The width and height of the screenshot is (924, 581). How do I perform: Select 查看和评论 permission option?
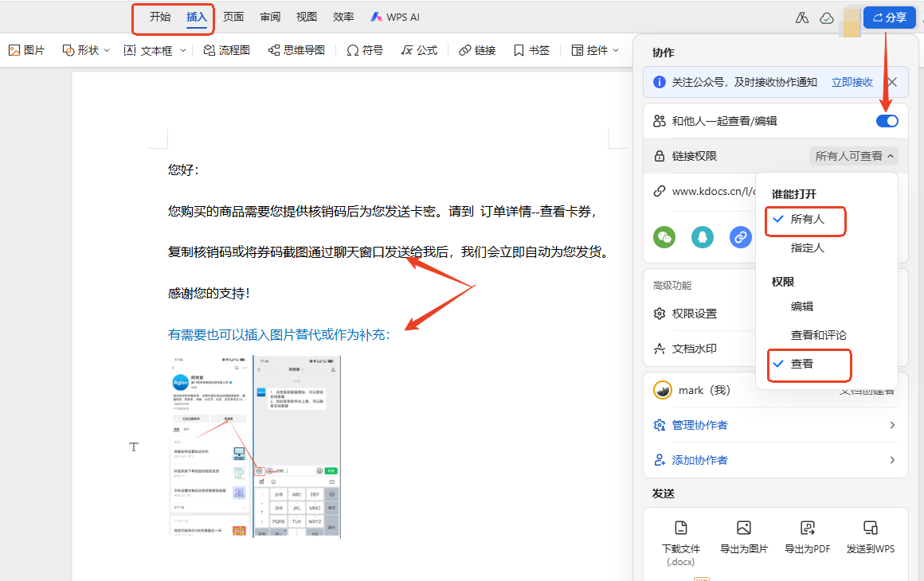[x=818, y=335]
